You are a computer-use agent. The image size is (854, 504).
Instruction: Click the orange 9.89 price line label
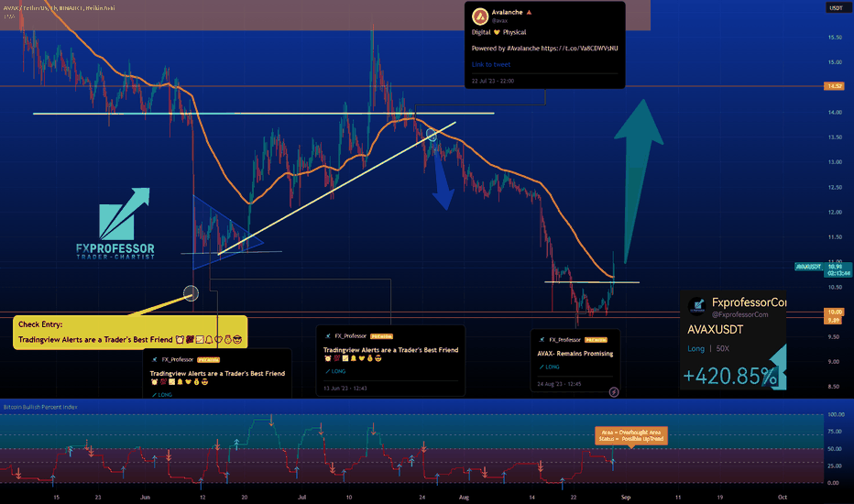pos(835,320)
